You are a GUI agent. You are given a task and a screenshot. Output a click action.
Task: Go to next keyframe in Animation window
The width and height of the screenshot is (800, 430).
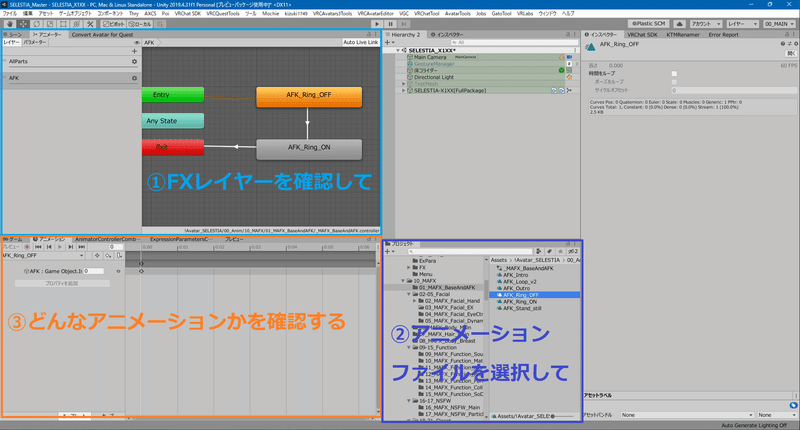point(70,247)
